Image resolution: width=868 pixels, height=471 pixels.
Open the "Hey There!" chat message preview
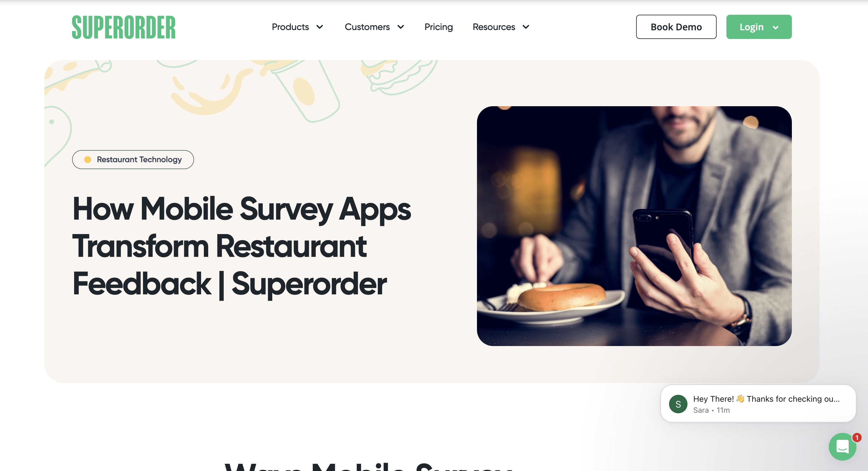point(758,403)
